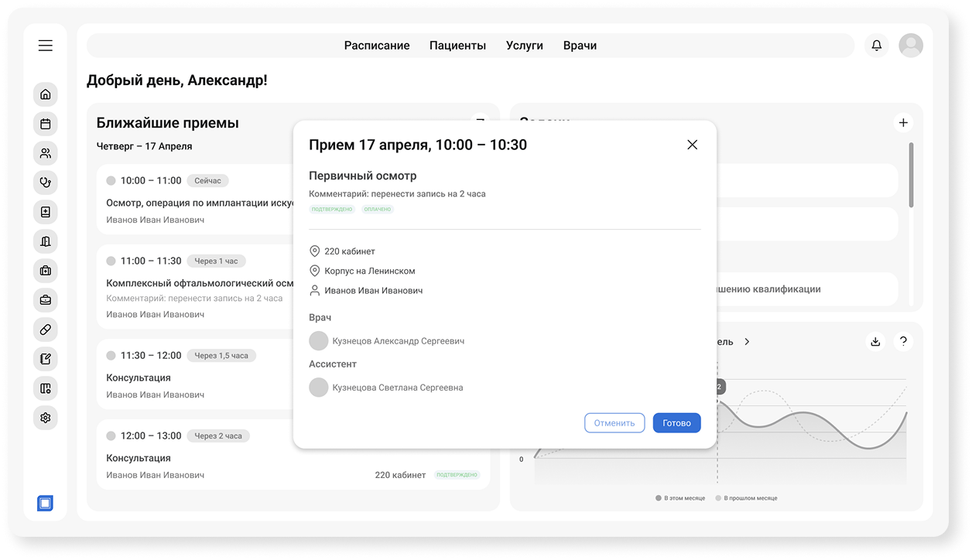Click the chart data point marker tooltip
This screenshot has width=972, height=560.
coord(720,387)
